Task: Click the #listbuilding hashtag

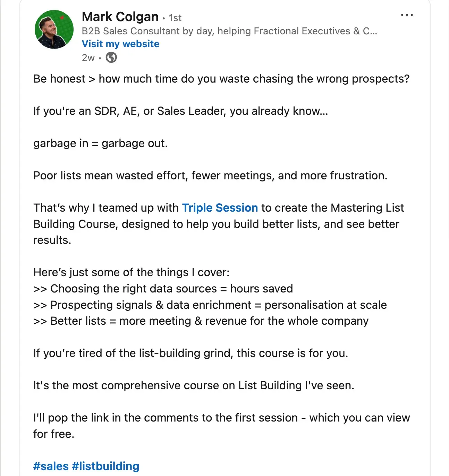Action: pos(105,466)
